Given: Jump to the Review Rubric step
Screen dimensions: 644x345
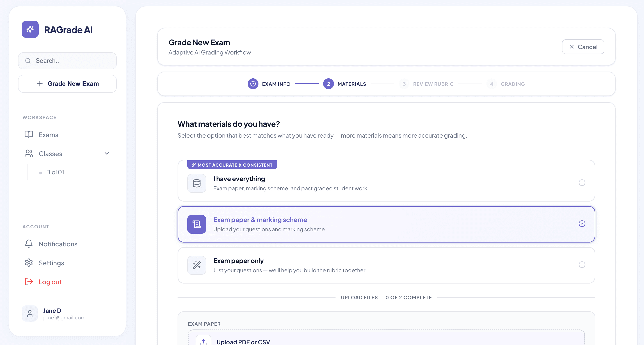Looking at the screenshot, I should click(426, 84).
